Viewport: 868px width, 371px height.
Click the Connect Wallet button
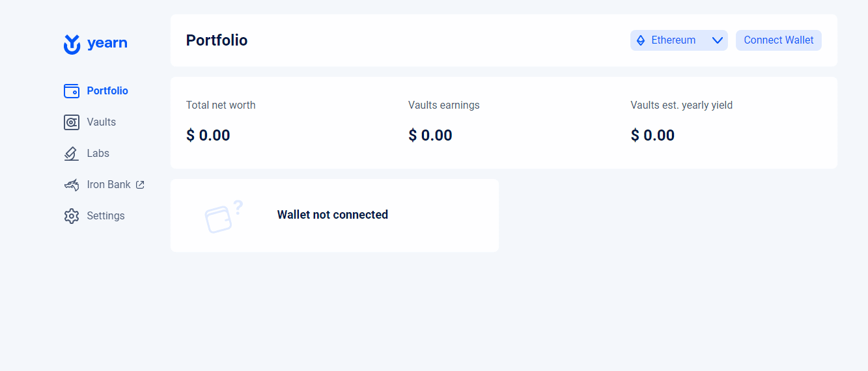click(779, 40)
